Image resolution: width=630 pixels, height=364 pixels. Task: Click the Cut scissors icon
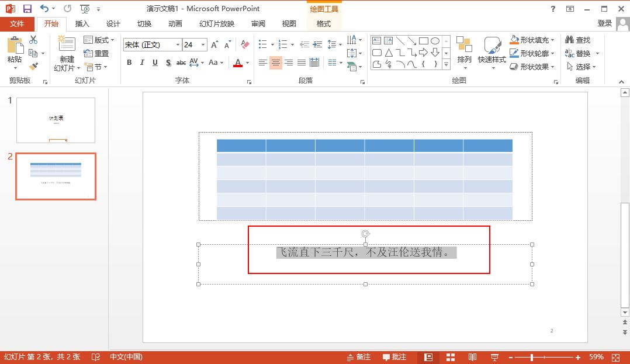[33, 40]
